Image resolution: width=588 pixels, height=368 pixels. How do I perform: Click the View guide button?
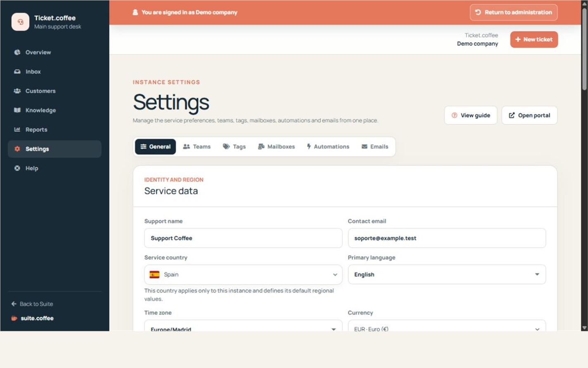(471, 115)
